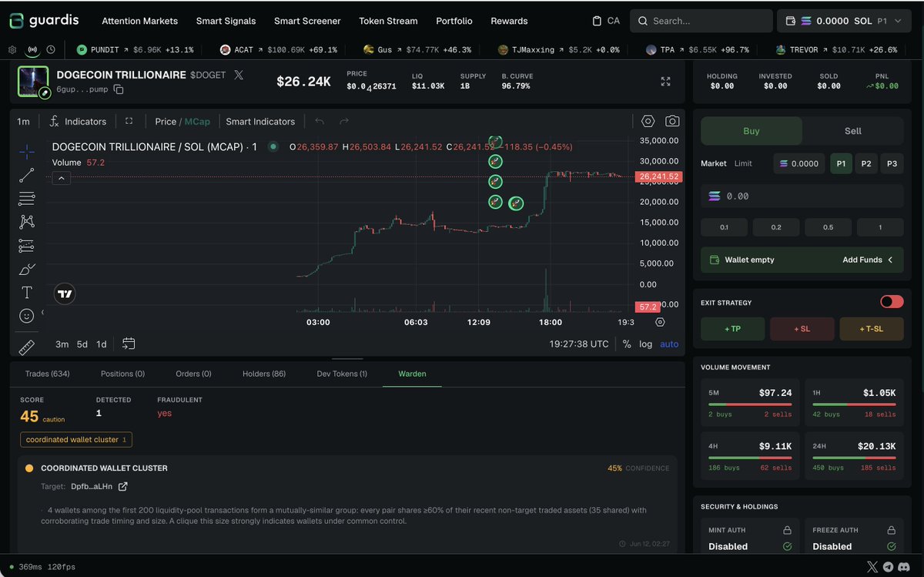Open the Indicators menu
924x577 pixels.
pos(78,121)
